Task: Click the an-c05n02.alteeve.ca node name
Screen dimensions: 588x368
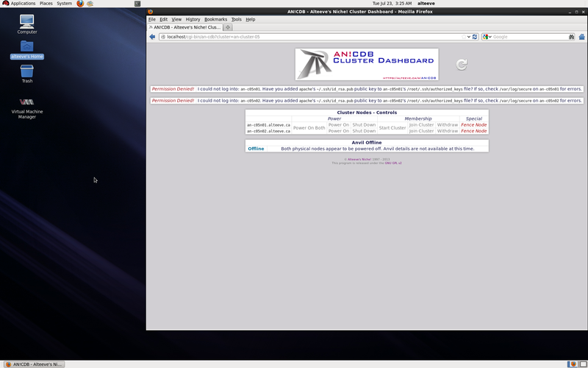Action: tap(268, 131)
